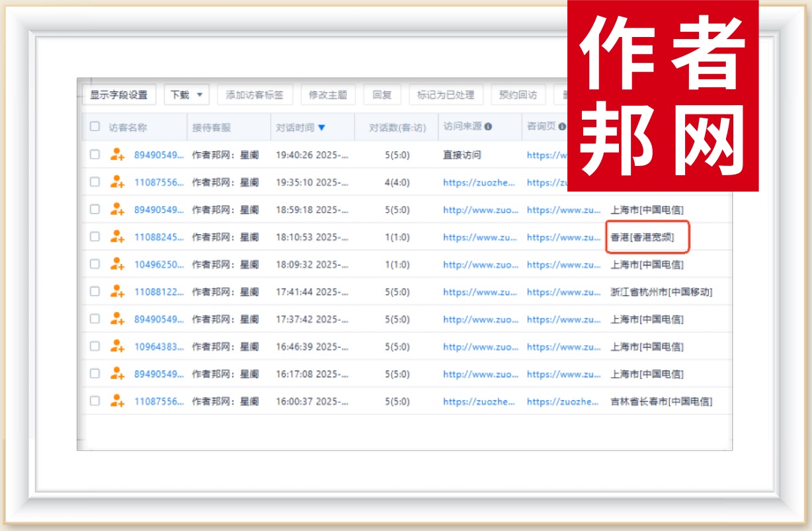Open visitor link 11088122
The height and width of the screenshot is (531, 812).
coord(159,292)
